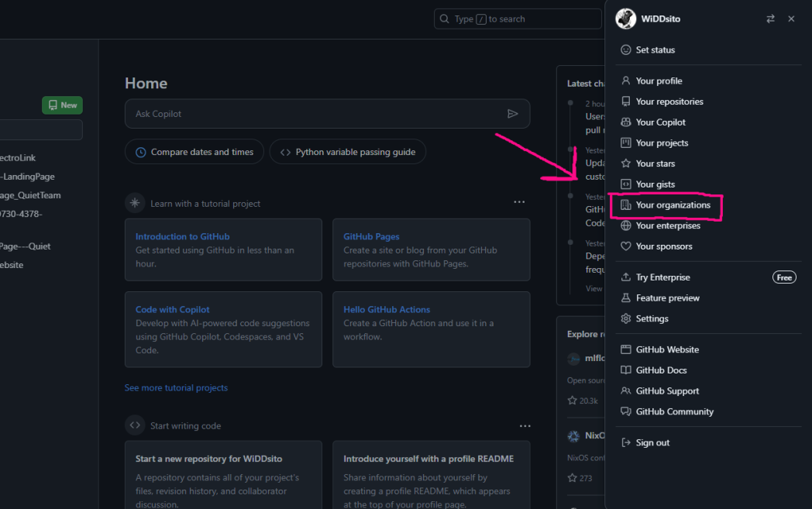The height and width of the screenshot is (509, 812).
Task: Click the repository filter box under New
Action: [40, 130]
